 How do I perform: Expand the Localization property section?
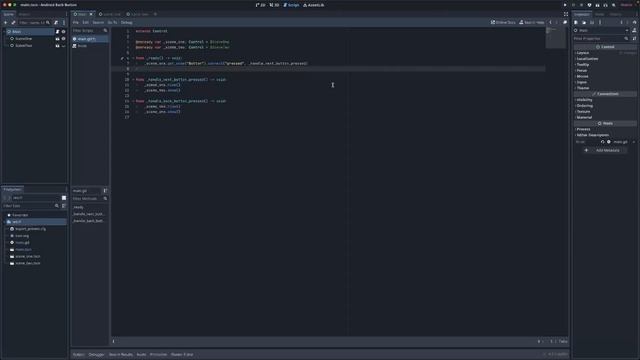(587, 59)
